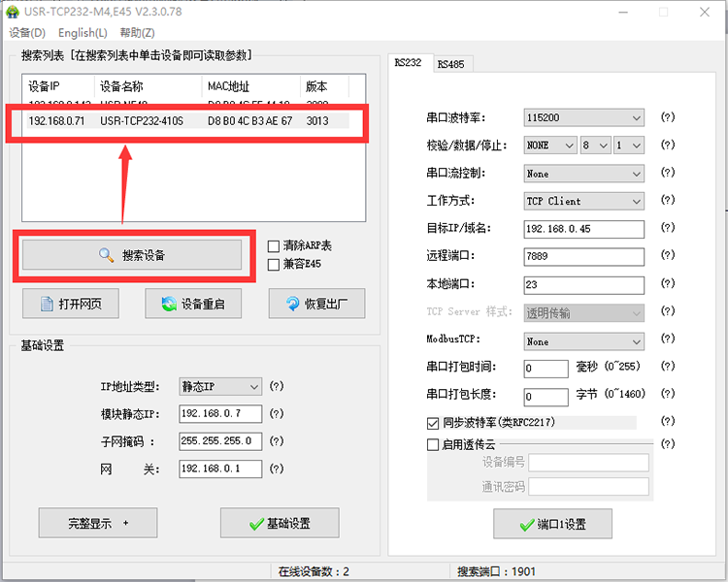Click the help (?) icon next to 工作方式
The height and width of the screenshot is (582, 728).
point(667,201)
